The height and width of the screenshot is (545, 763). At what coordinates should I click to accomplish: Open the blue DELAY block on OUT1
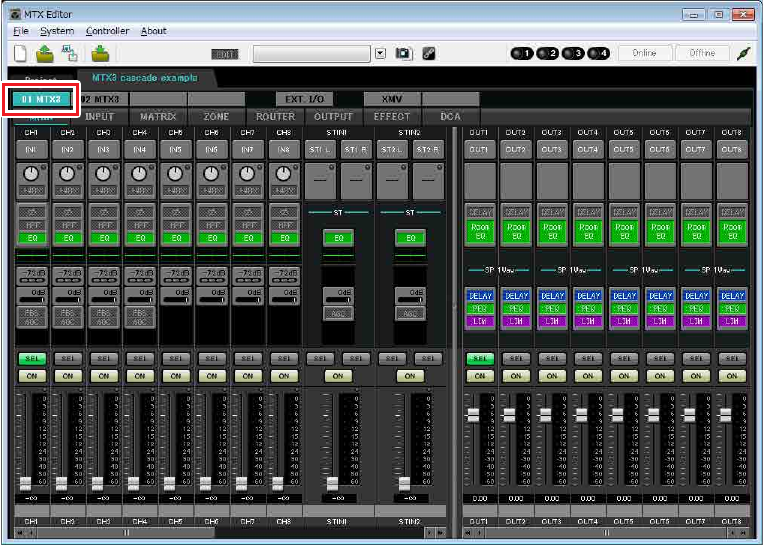480,296
